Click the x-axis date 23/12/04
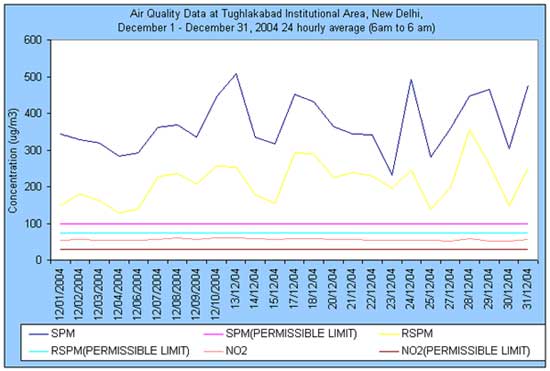This screenshot has height=371, width=550. [x=391, y=289]
